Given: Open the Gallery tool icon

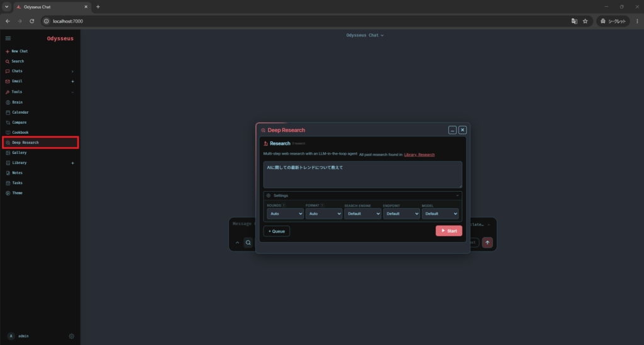Looking at the screenshot, I should tap(8, 153).
